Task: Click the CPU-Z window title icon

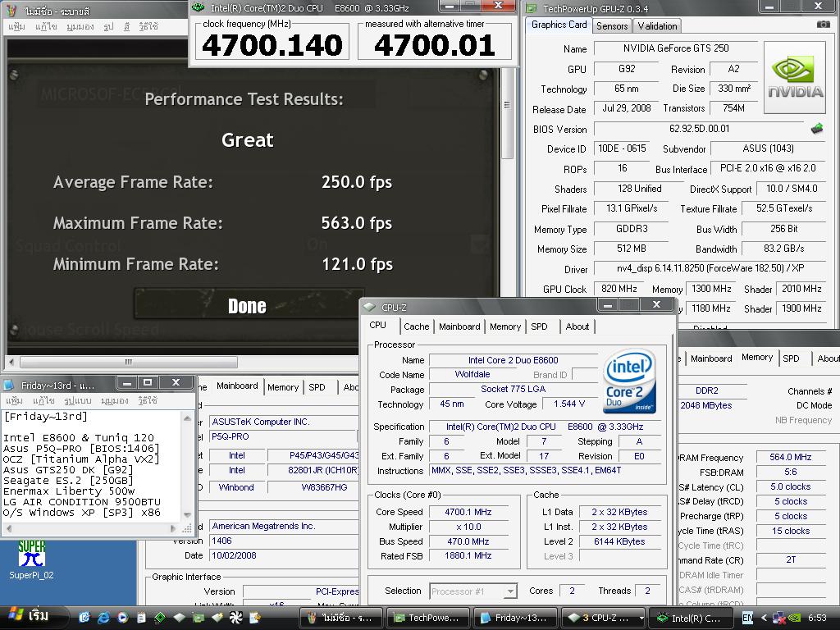Action: tap(369, 307)
